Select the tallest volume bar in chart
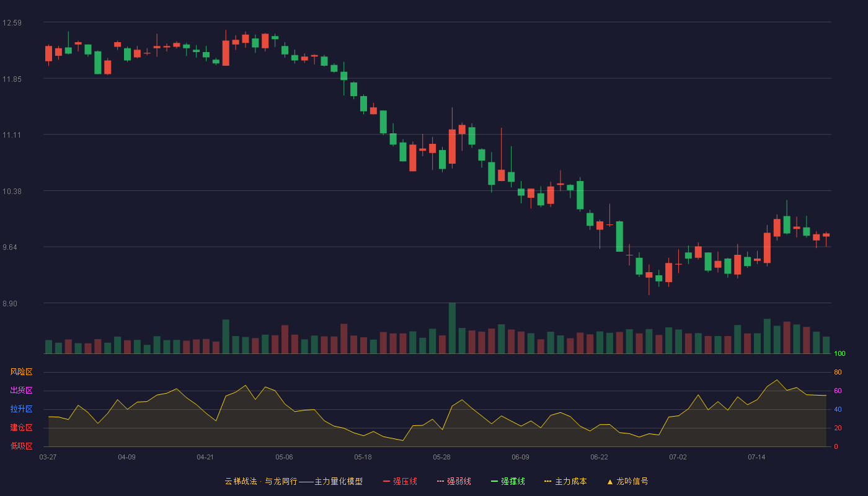 452,328
